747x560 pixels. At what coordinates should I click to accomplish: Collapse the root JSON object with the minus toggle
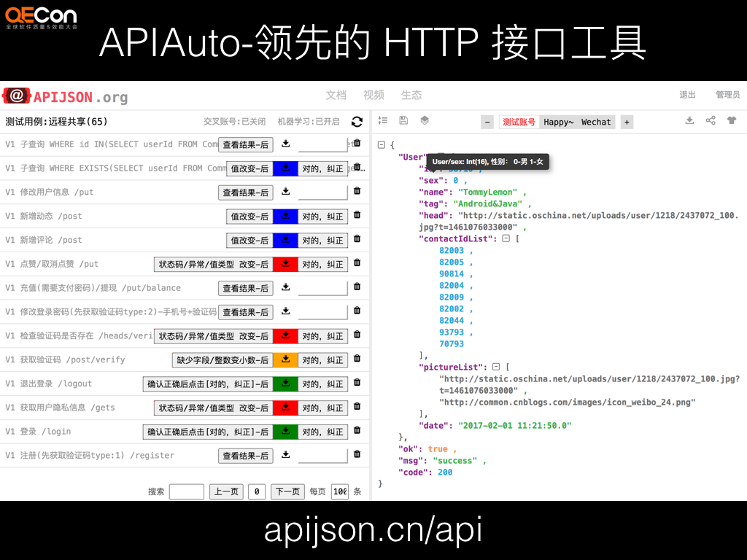coord(382,144)
